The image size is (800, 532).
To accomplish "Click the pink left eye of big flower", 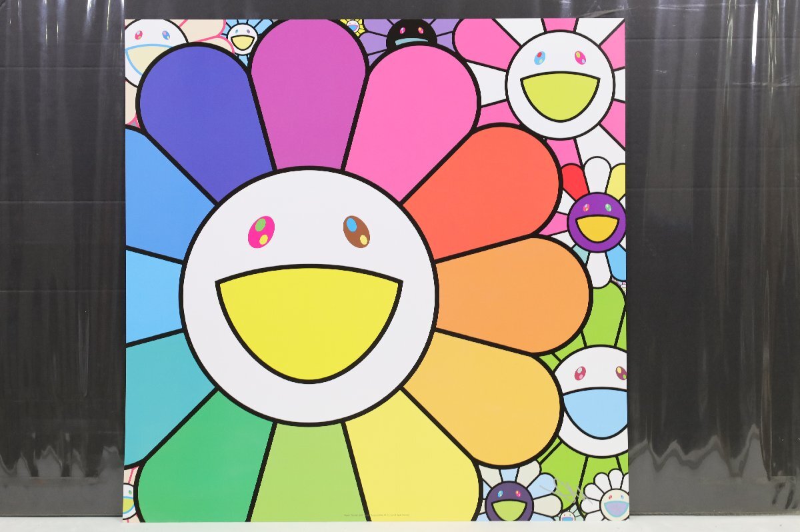I will 261,231.
